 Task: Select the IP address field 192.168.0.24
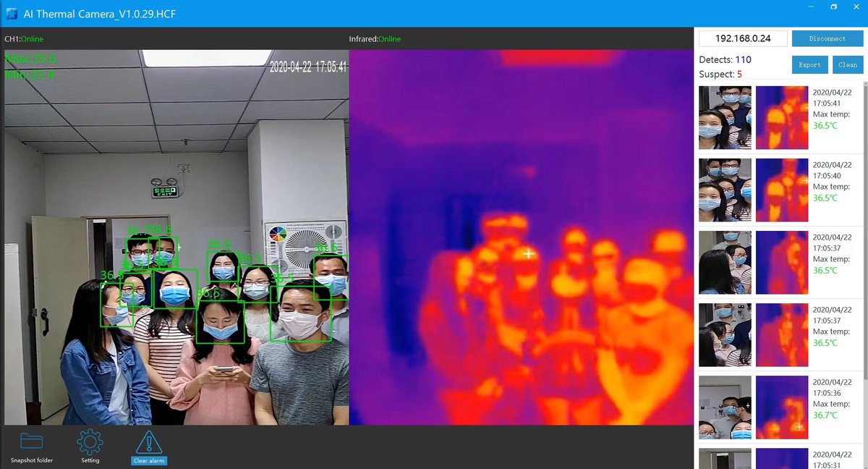[x=743, y=38]
